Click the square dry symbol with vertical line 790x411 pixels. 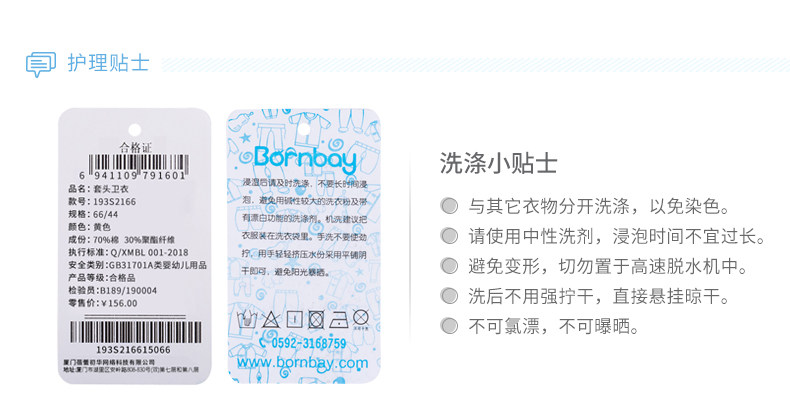pyautogui.click(x=294, y=319)
